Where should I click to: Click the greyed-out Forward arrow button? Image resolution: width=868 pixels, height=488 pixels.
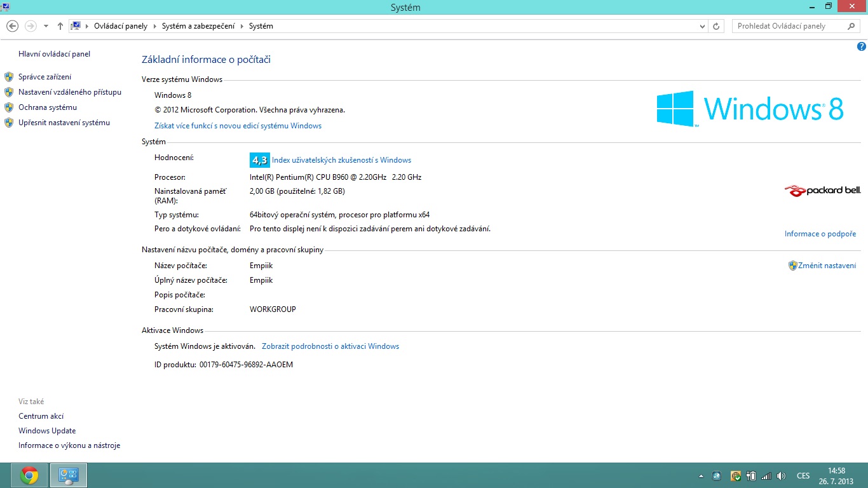coord(30,26)
